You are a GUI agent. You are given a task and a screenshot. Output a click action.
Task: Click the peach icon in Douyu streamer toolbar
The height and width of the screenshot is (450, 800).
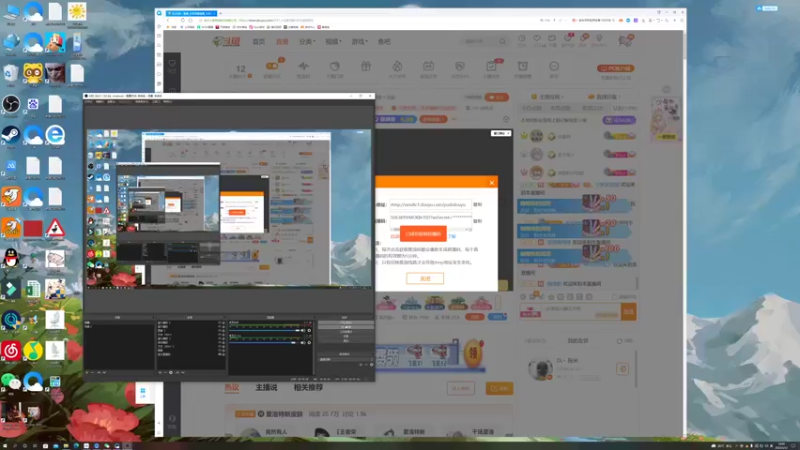coord(335,66)
